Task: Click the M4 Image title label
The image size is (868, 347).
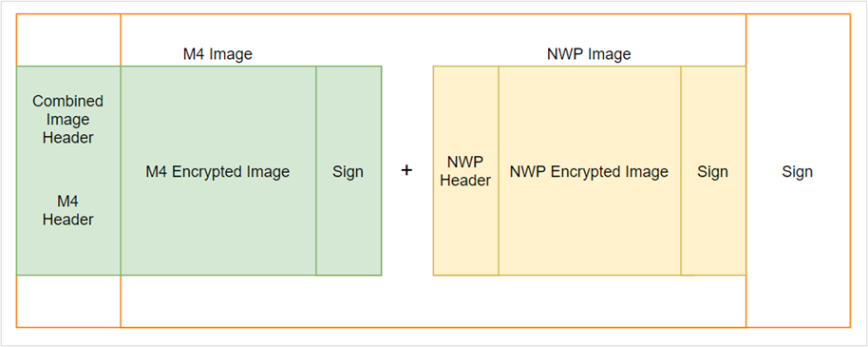Action: [217, 54]
